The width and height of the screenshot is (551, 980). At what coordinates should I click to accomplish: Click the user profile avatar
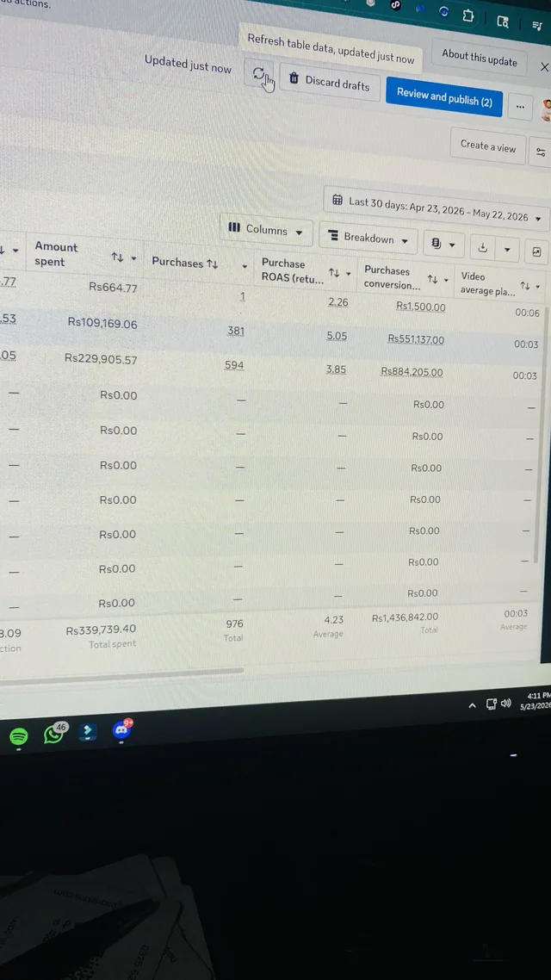[x=547, y=109]
